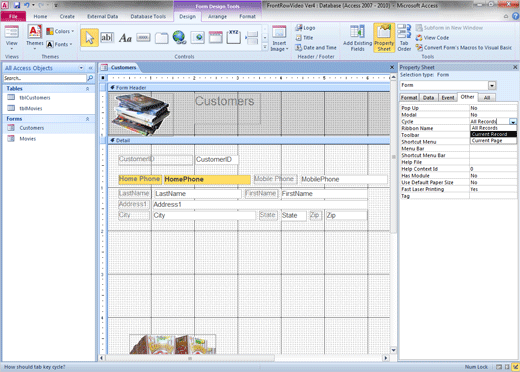Select the Option Group XYZ tool
520x372 pixels.
coord(234,37)
